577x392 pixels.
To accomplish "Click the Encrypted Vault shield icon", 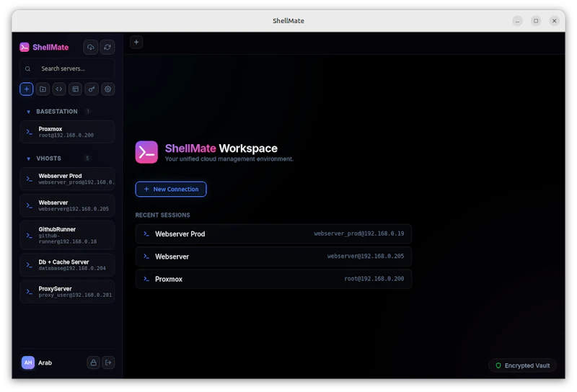I will pyautogui.click(x=498, y=365).
